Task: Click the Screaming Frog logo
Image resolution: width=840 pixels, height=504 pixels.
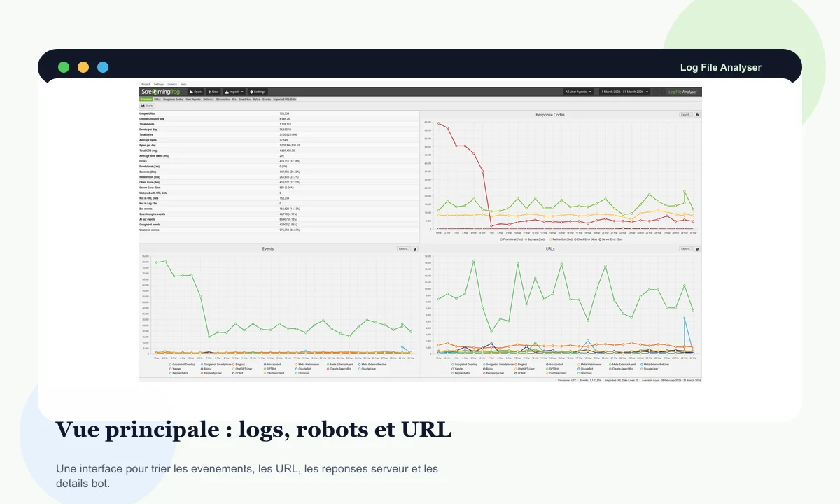Action: point(161,92)
